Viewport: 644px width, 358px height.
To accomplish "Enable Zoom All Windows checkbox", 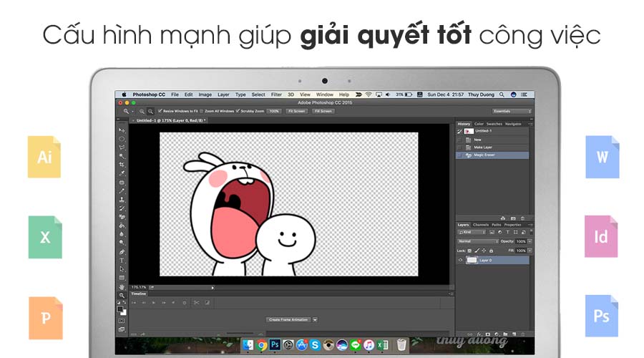I will coord(202,111).
